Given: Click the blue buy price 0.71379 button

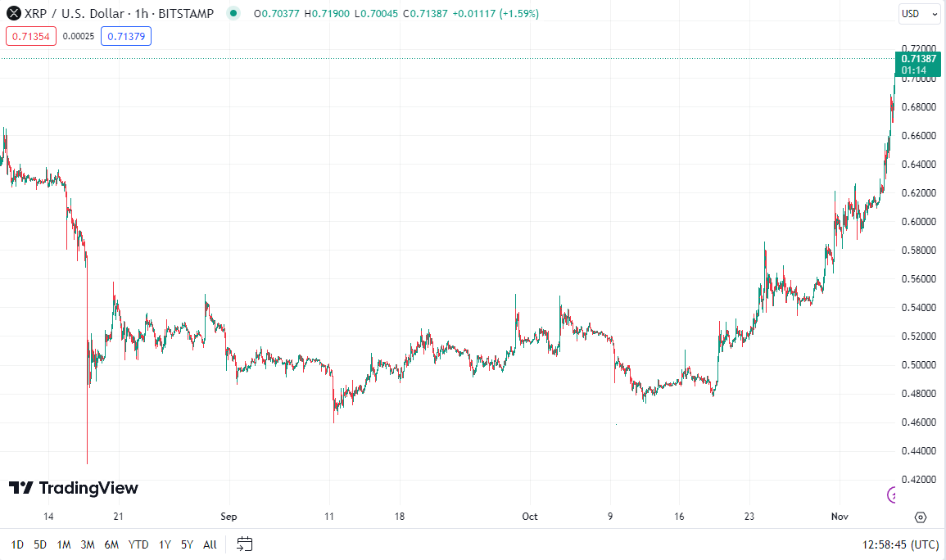Looking at the screenshot, I should pyautogui.click(x=126, y=36).
